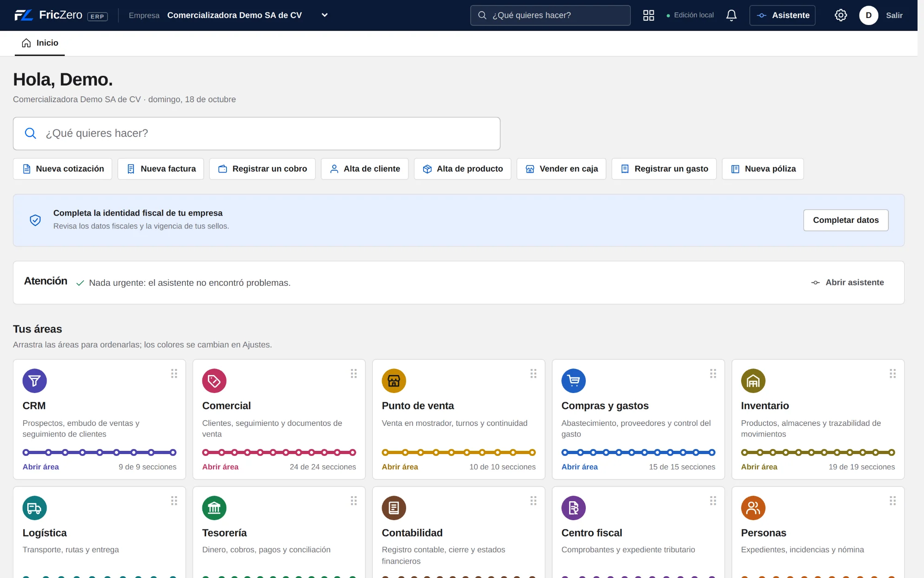Click Completar datos button
The image size is (924, 578).
tap(846, 221)
